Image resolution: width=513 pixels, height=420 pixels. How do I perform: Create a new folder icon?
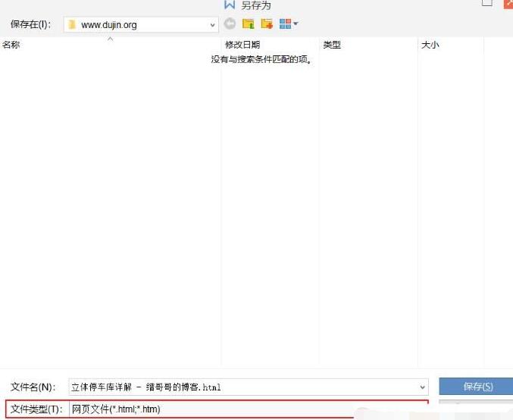pyautogui.click(x=267, y=24)
